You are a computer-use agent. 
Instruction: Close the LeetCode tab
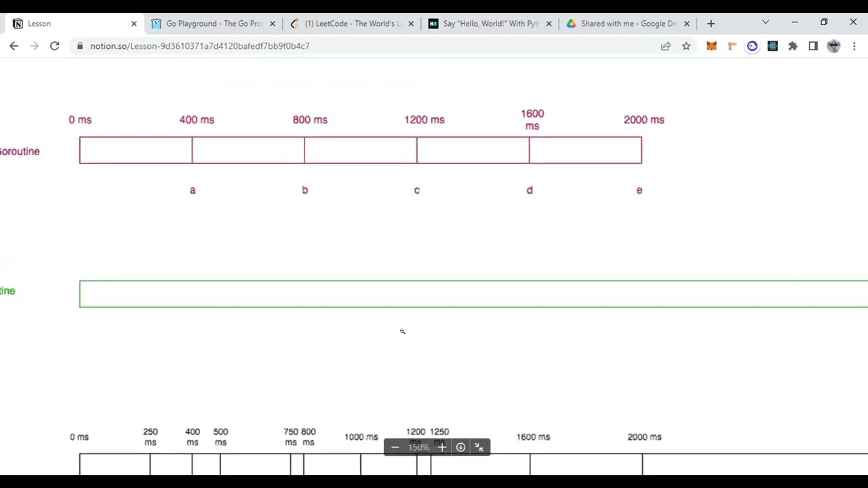[411, 23]
